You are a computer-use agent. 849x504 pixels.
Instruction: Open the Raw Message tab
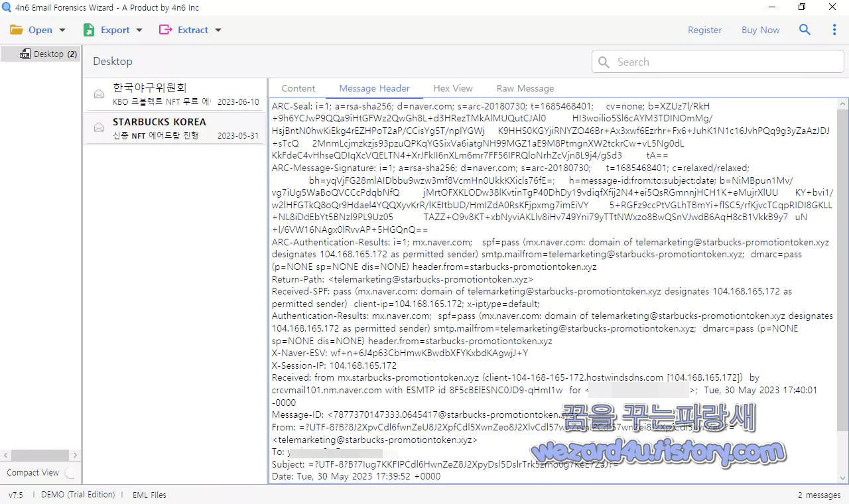coord(525,88)
